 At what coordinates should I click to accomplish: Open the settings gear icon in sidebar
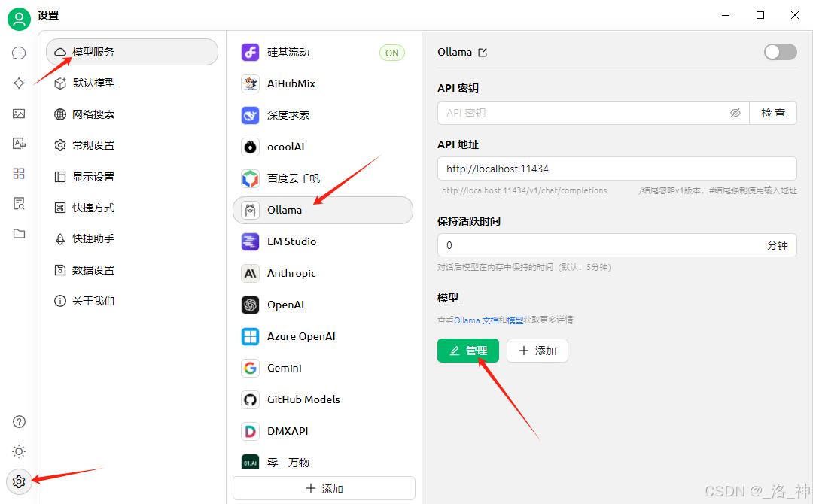tap(19, 481)
